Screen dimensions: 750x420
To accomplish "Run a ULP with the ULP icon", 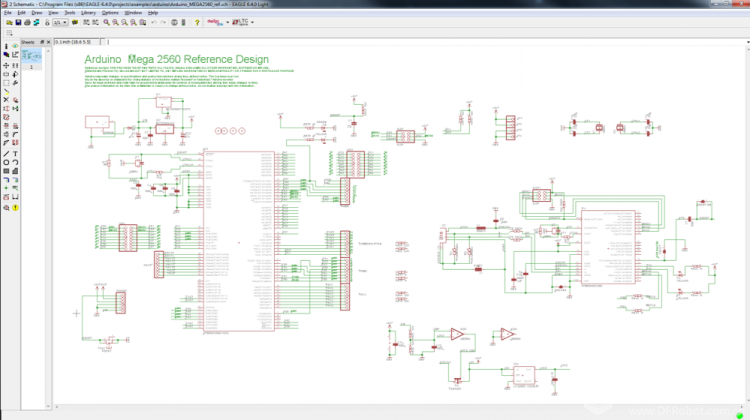I will click(96, 22).
